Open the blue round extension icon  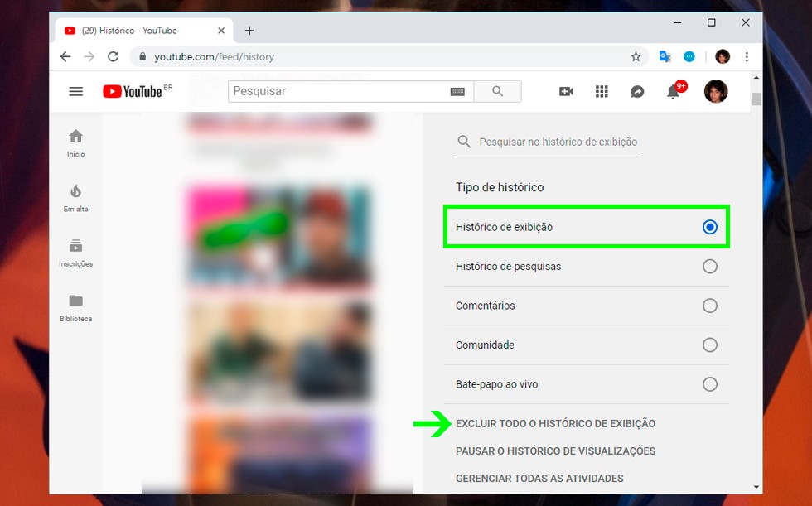tap(689, 57)
